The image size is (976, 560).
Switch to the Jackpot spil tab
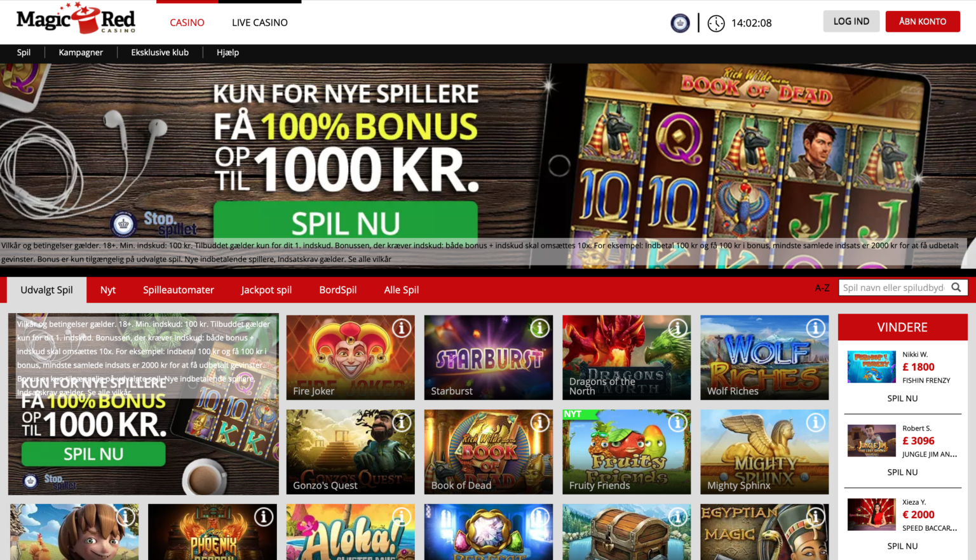click(266, 290)
